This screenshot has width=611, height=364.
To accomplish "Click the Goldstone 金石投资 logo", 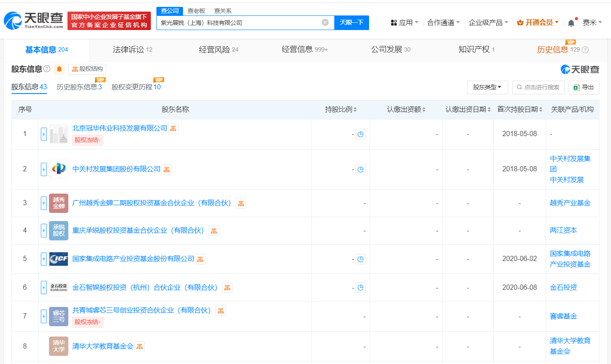I will pos(58,288).
